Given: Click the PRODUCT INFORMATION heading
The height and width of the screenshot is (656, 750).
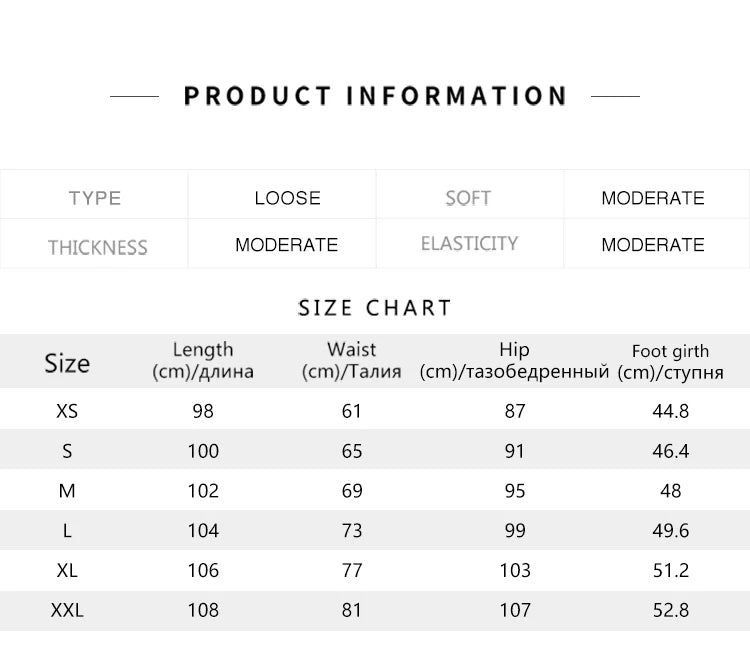Looking at the screenshot, I should [x=375, y=96].
